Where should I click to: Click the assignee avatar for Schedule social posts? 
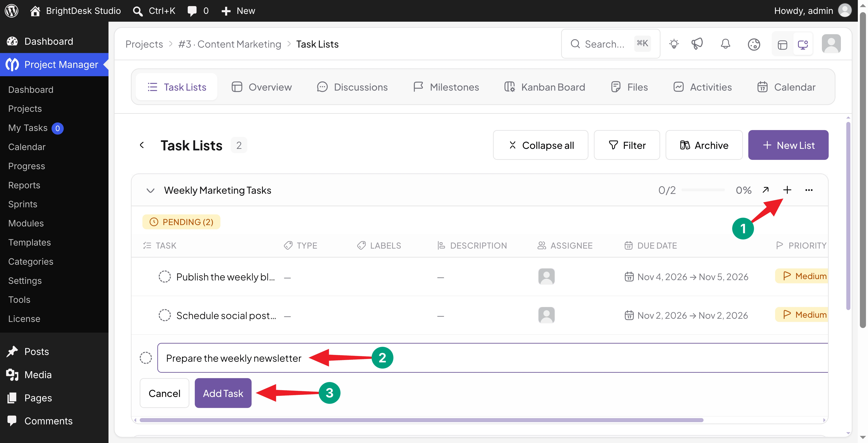pyautogui.click(x=546, y=315)
